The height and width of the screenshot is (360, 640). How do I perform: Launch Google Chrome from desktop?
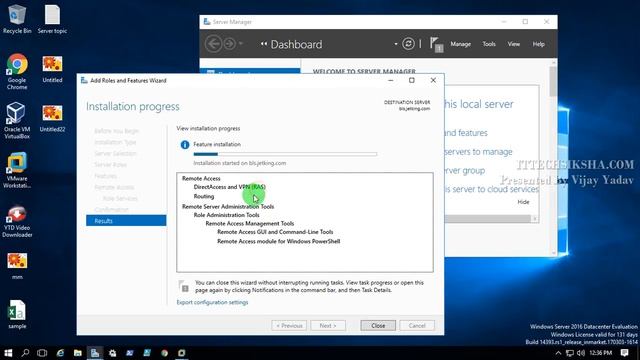pyautogui.click(x=17, y=71)
